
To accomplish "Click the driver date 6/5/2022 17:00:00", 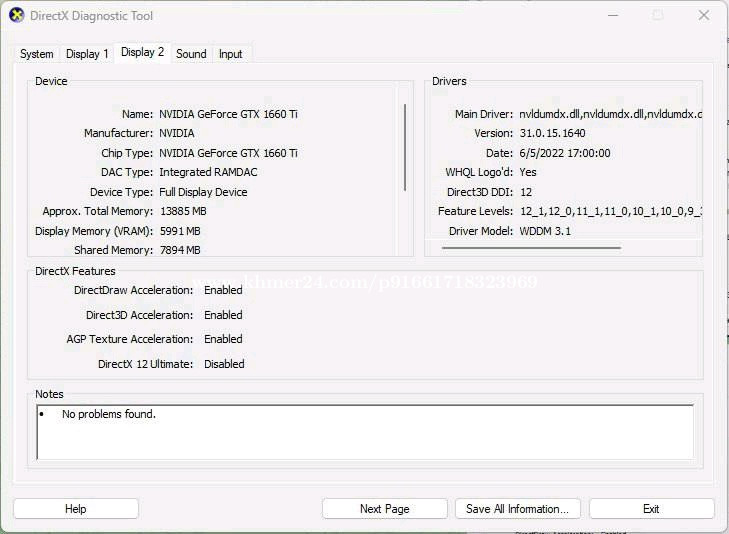I will click(565, 153).
